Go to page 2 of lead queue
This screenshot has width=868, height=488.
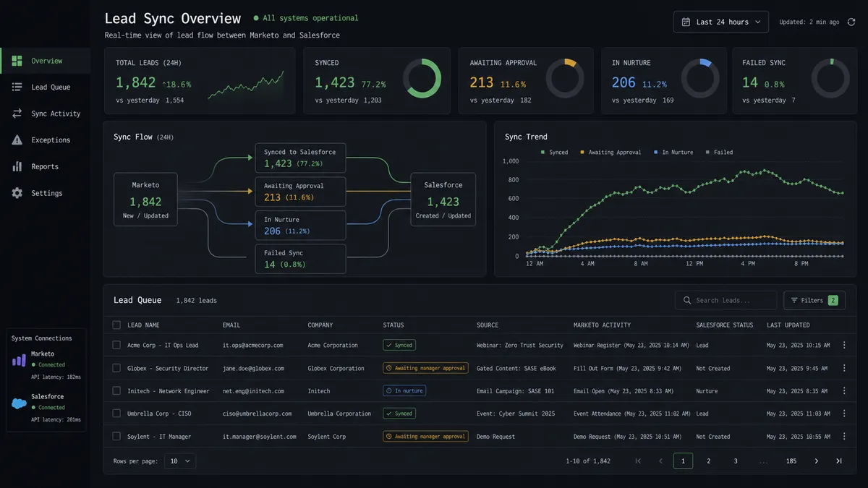709,461
